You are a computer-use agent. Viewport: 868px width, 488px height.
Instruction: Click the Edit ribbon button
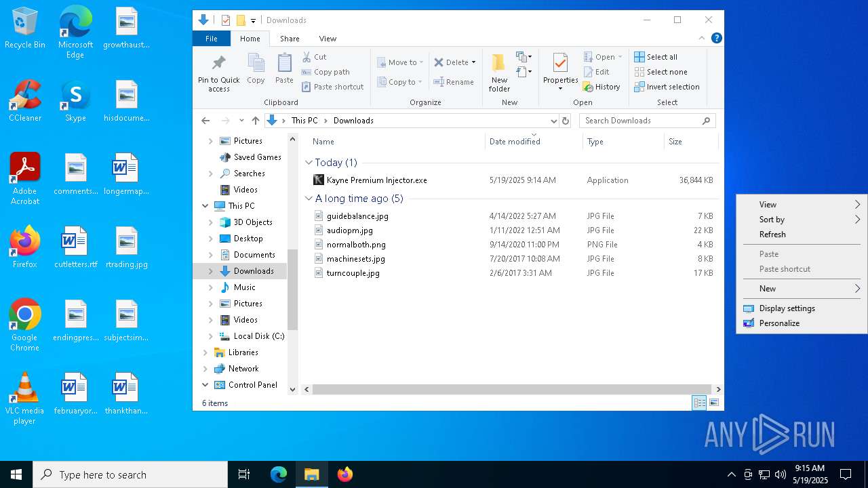pos(596,72)
